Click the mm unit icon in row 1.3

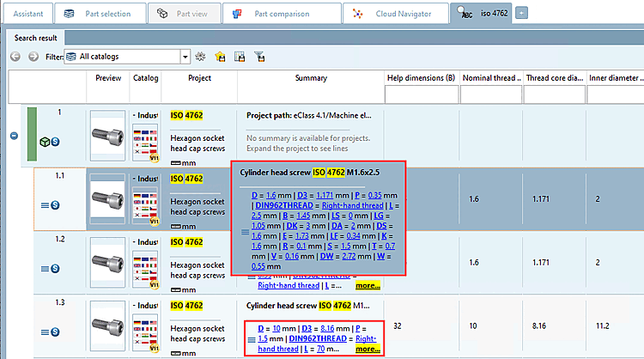click(x=176, y=353)
